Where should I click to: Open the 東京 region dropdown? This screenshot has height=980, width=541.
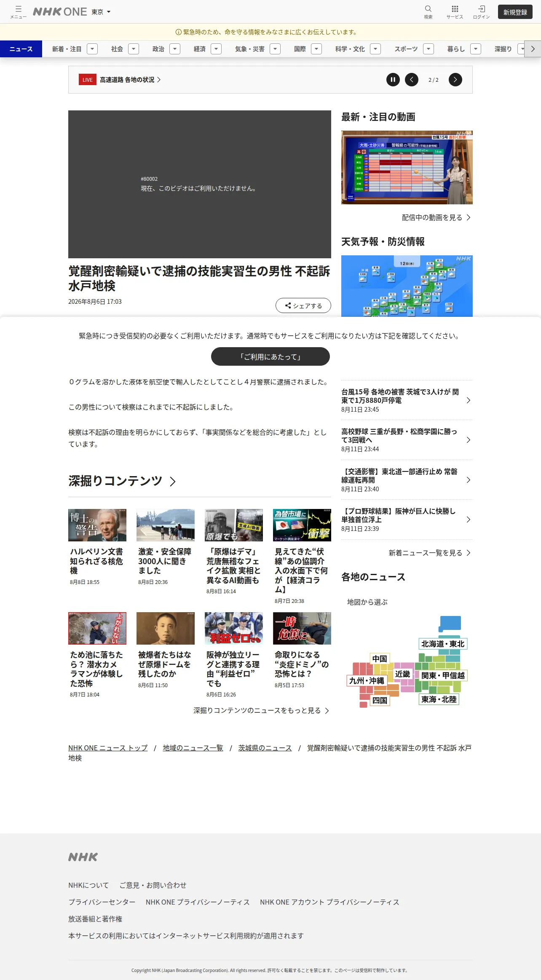point(101,12)
